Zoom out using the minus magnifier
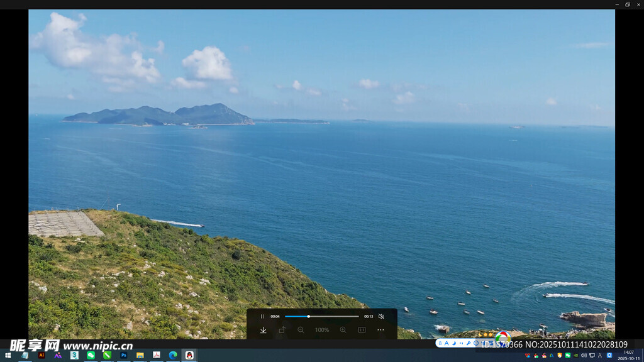This screenshot has height=362, width=644. (301, 330)
